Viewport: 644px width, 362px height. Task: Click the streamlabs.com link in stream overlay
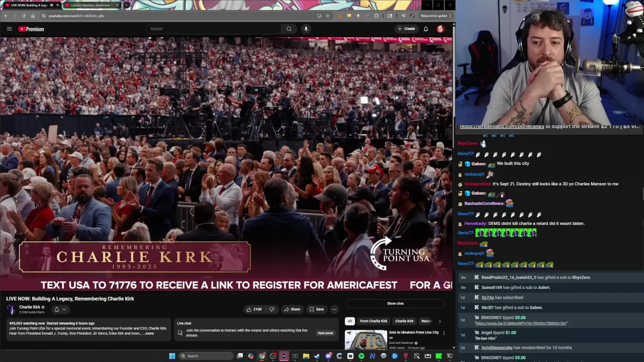click(x=502, y=127)
